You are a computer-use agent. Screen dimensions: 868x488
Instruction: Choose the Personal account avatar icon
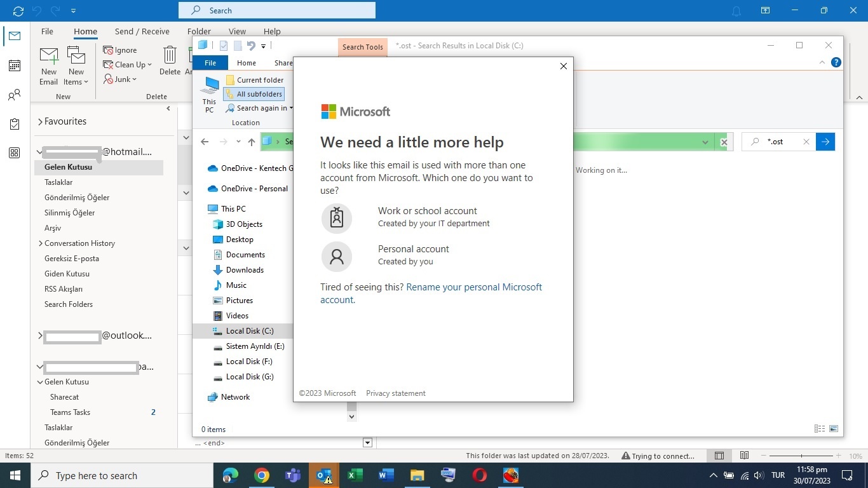point(337,256)
